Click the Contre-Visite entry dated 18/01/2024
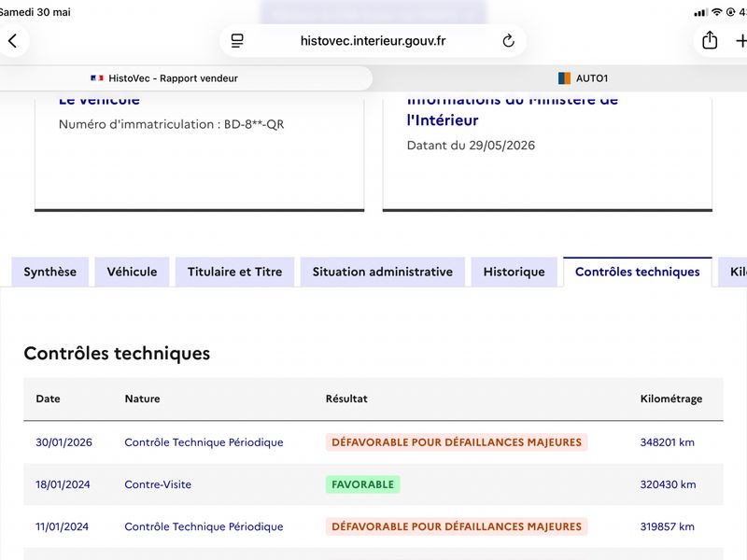Image resolution: width=747 pixels, height=560 pixels. 158,484
